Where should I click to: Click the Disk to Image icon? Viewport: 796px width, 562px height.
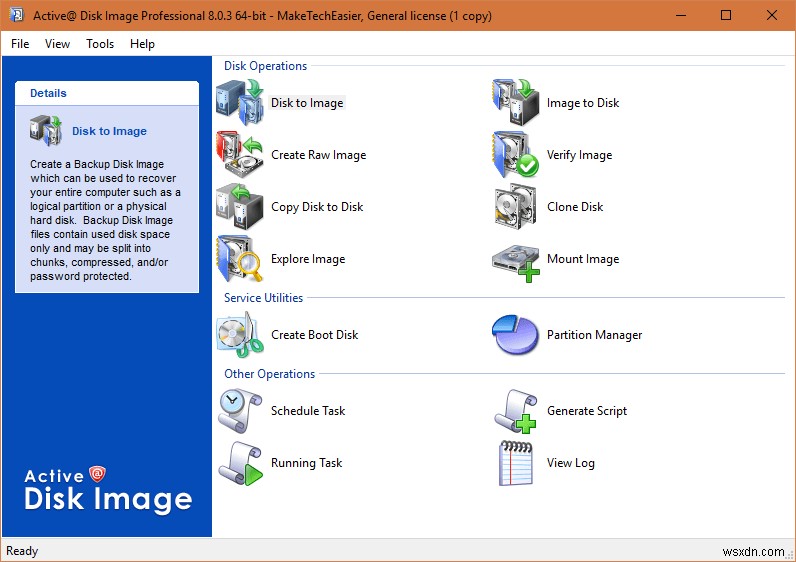pyautogui.click(x=240, y=103)
